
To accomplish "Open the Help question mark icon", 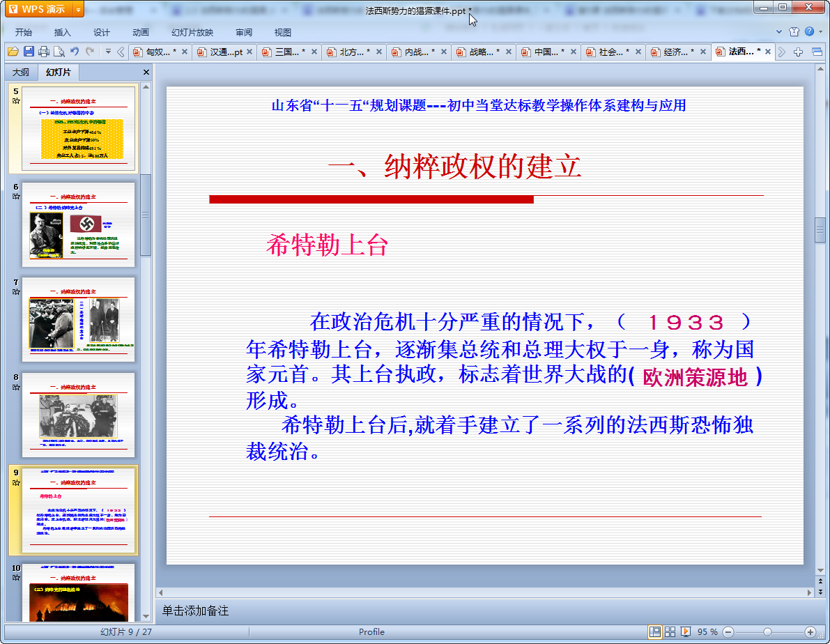I will tap(809, 32).
